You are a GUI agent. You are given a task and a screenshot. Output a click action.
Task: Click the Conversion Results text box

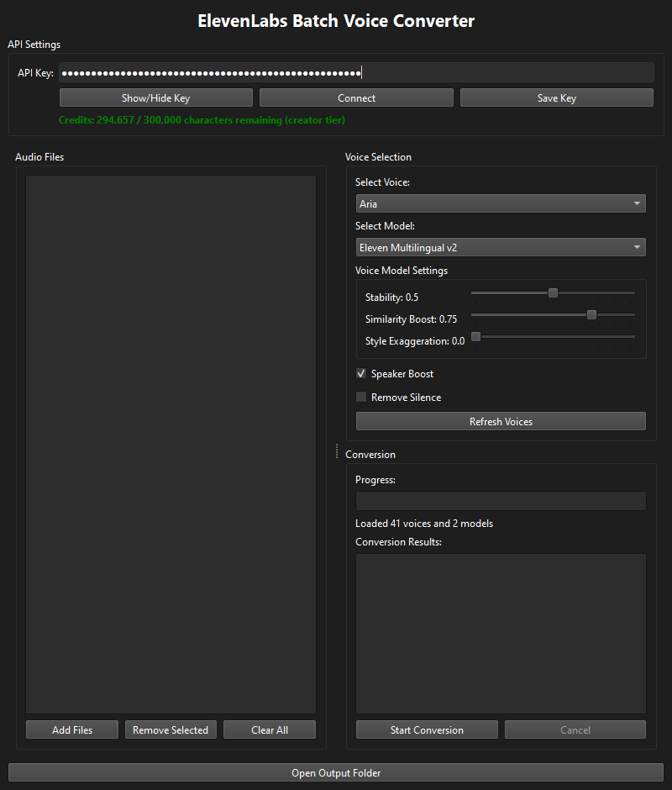coord(501,634)
